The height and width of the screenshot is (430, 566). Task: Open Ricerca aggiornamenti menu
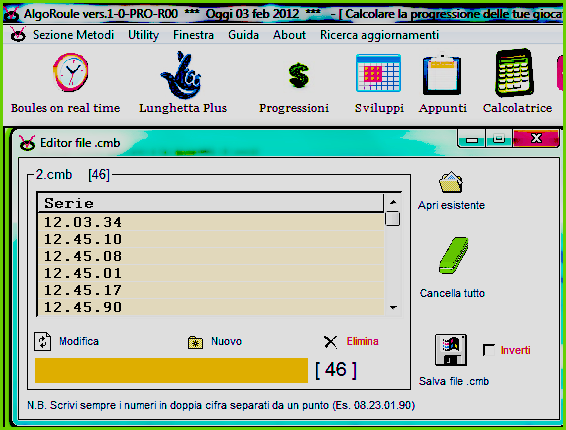pyautogui.click(x=379, y=35)
